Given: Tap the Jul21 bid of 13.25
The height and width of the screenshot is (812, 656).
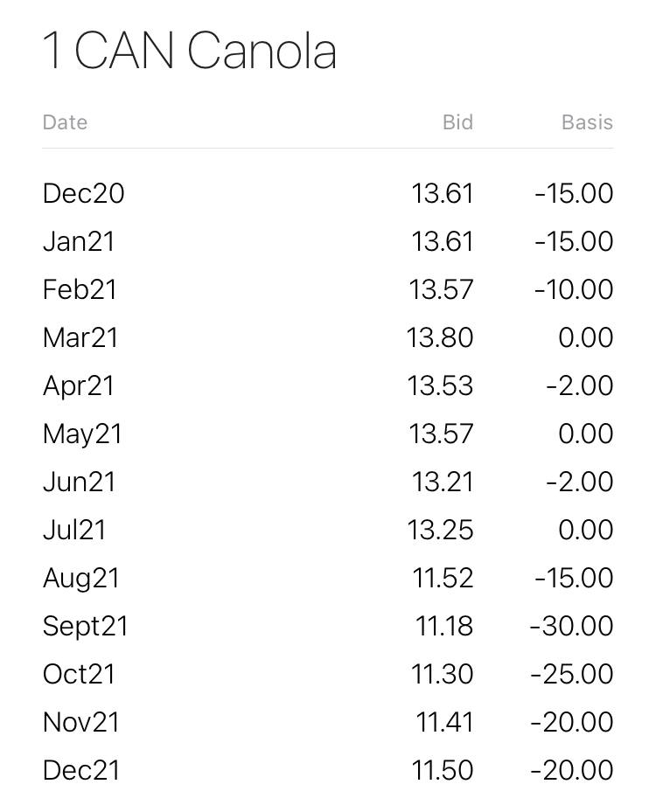Looking at the screenshot, I should click(440, 531).
